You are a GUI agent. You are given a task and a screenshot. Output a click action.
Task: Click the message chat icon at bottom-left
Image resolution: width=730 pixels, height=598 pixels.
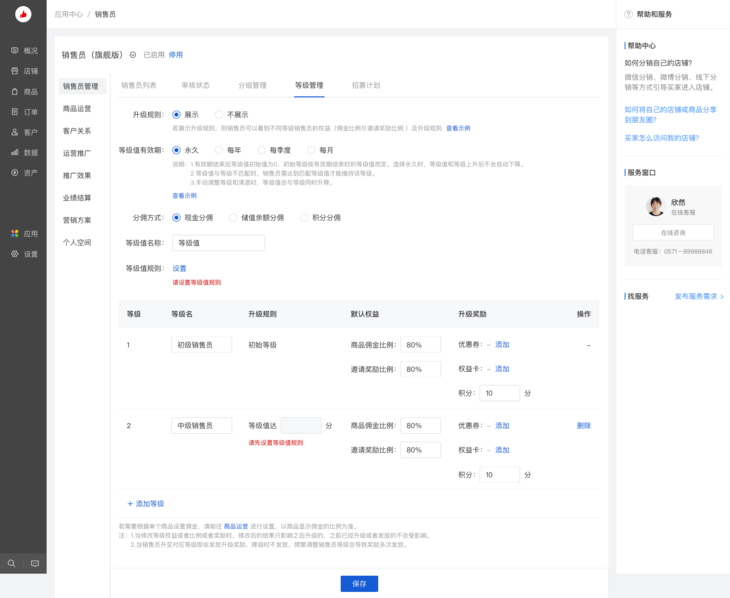click(x=35, y=564)
